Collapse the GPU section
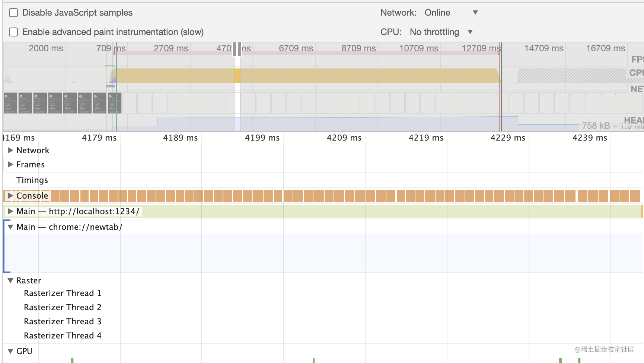 click(10, 351)
